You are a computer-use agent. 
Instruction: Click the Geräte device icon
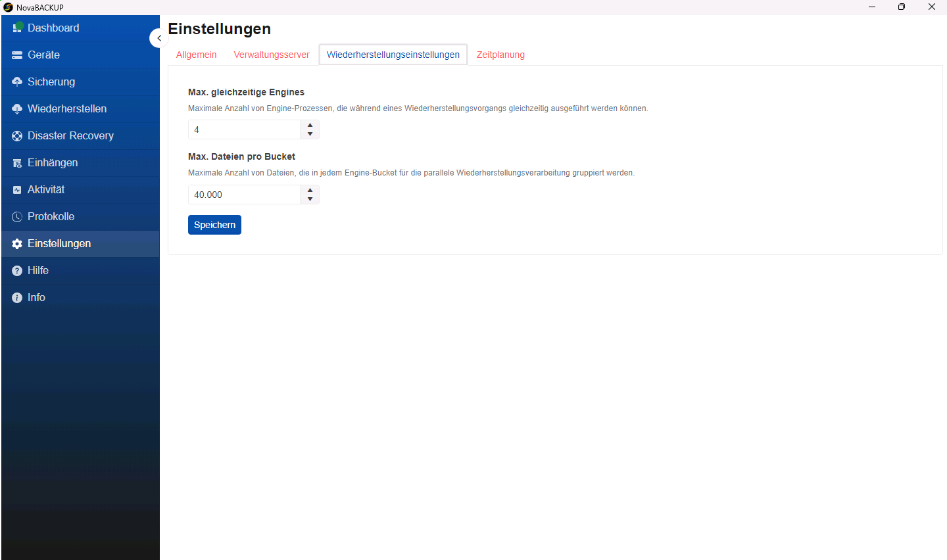pos(17,55)
